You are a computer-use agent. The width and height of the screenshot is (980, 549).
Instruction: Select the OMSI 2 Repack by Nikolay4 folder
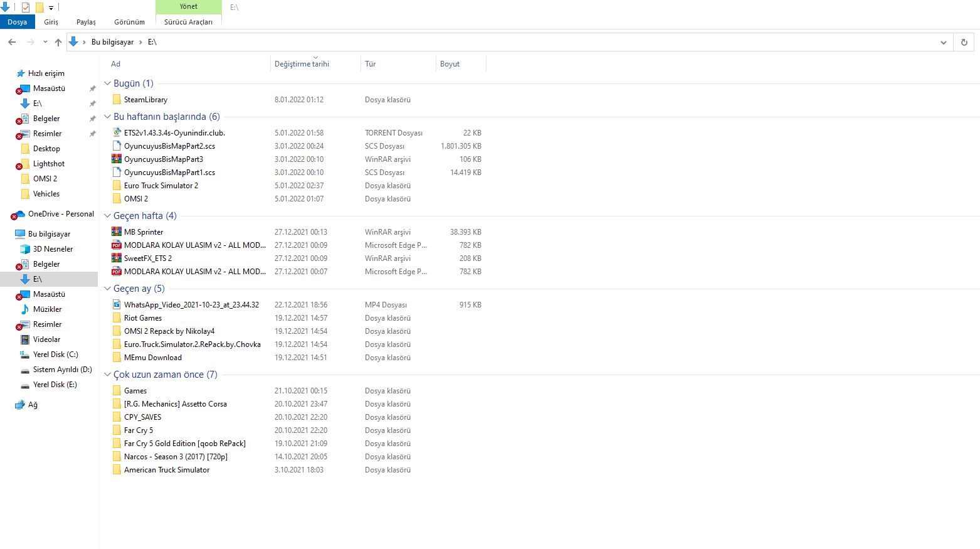(x=169, y=331)
